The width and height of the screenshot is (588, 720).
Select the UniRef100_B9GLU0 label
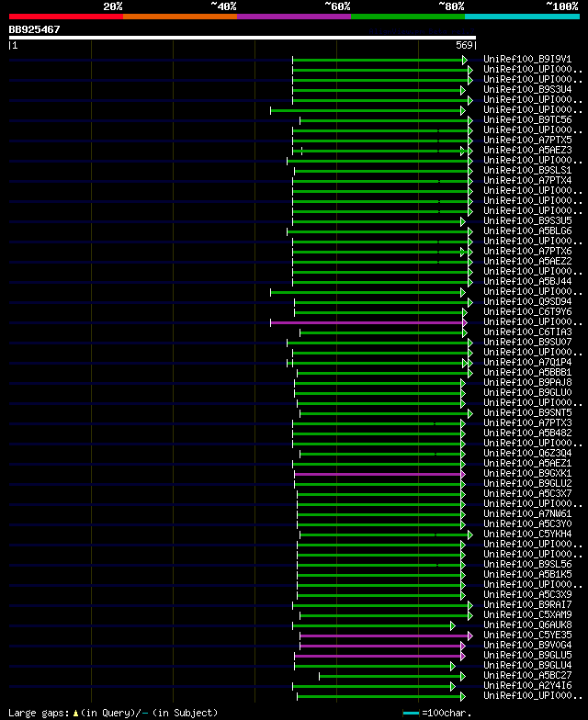pyautogui.click(x=527, y=393)
